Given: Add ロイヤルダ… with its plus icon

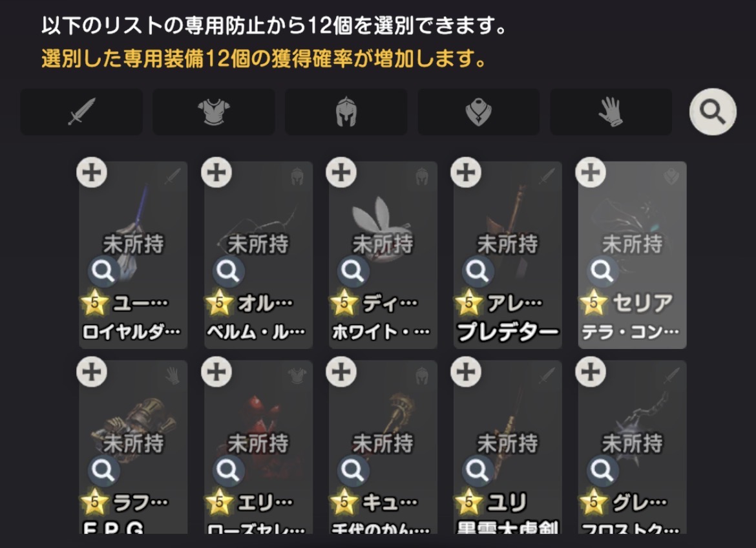Looking at the screenshot, I should 92,173.
